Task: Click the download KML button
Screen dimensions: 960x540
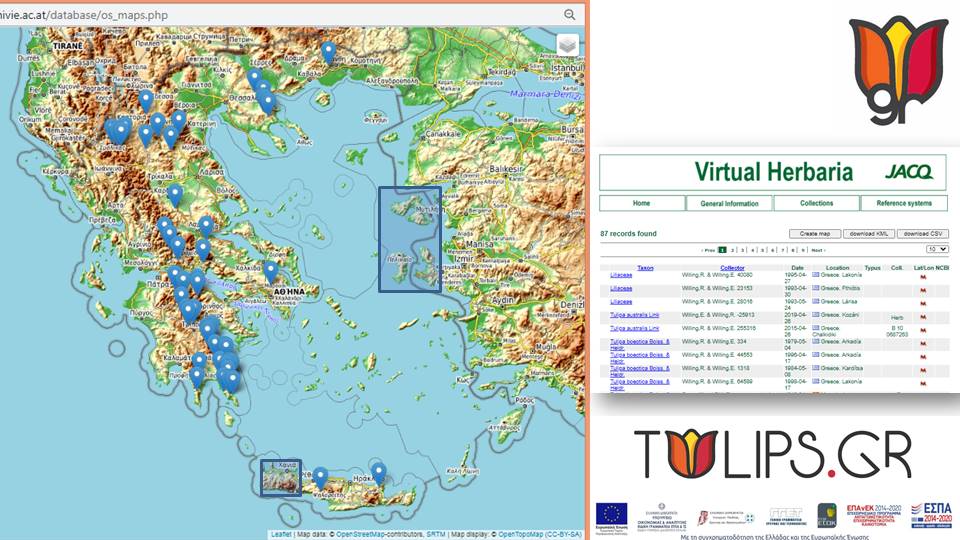Action: point(869,233)
